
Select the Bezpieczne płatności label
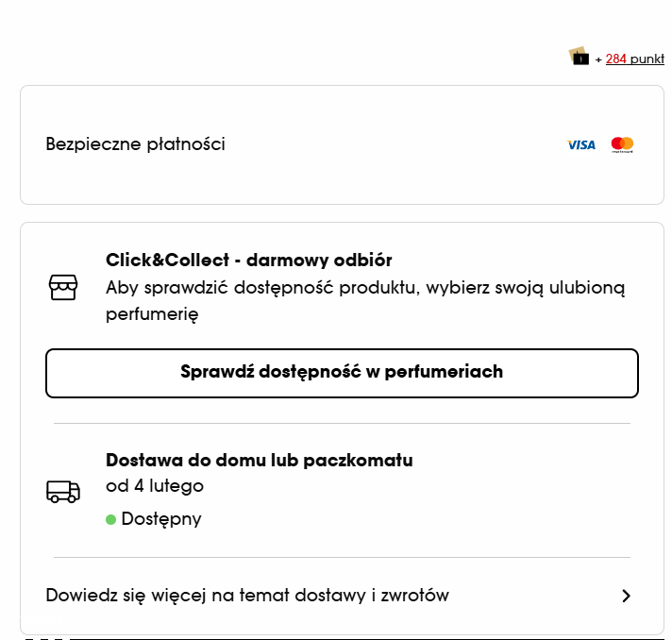pyautogui.click(x=136, y=144)
